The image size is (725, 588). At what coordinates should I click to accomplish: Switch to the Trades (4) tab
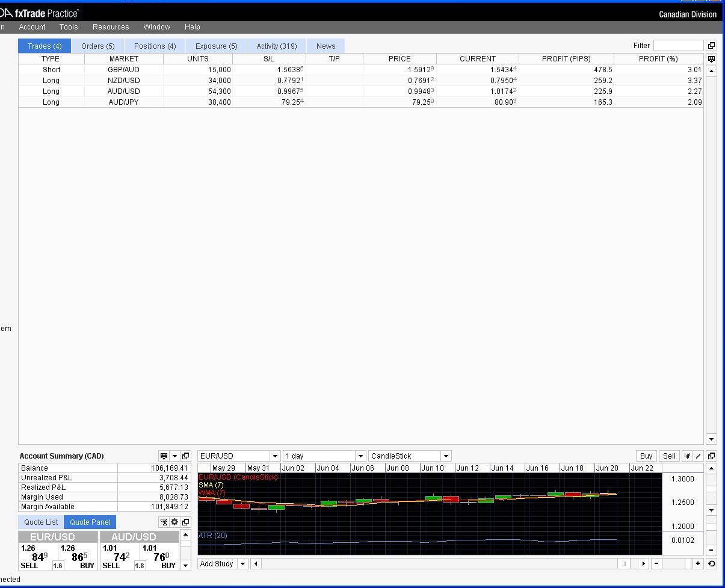[45, 46]
